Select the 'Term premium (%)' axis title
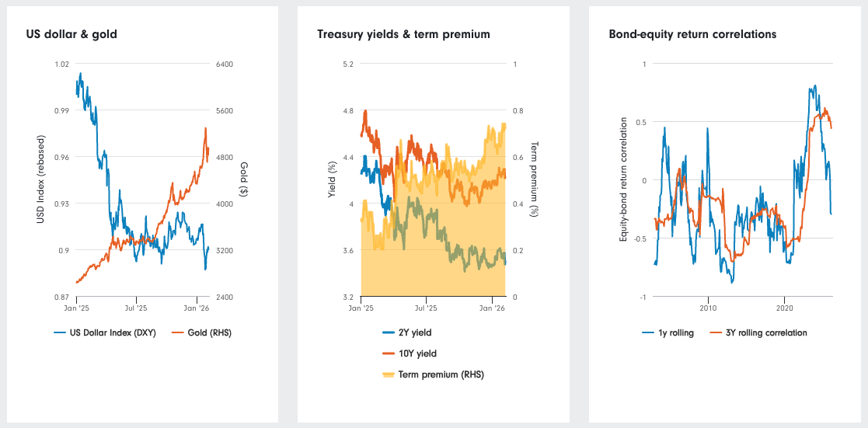This screenshot has width=868, height=428. point(534,180)
